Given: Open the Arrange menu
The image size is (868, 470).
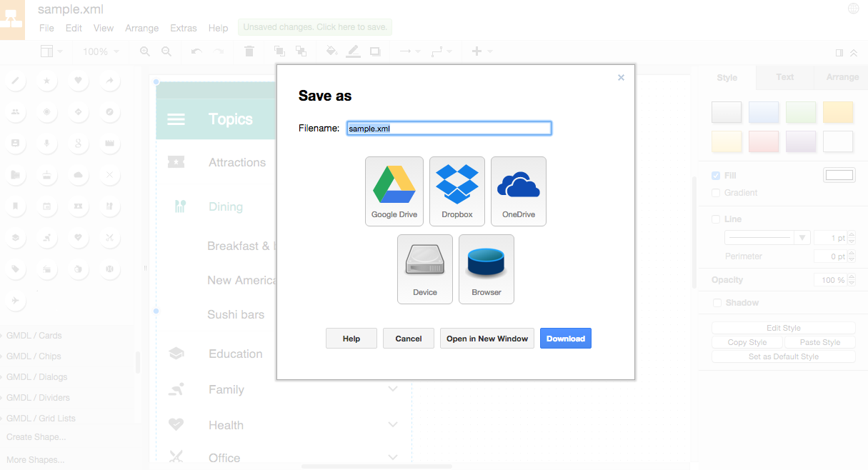Looking at the screenshot, I should point(141,28).
